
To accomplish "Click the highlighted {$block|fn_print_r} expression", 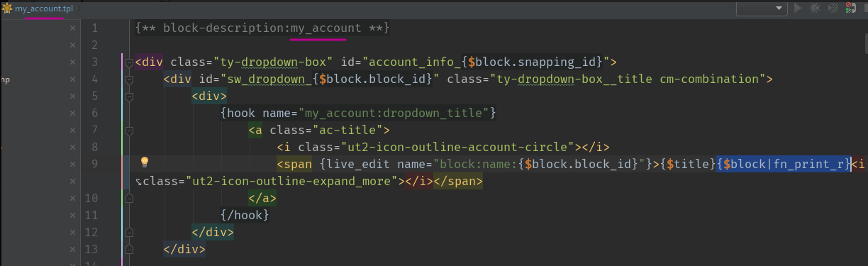I will [783, 165].
